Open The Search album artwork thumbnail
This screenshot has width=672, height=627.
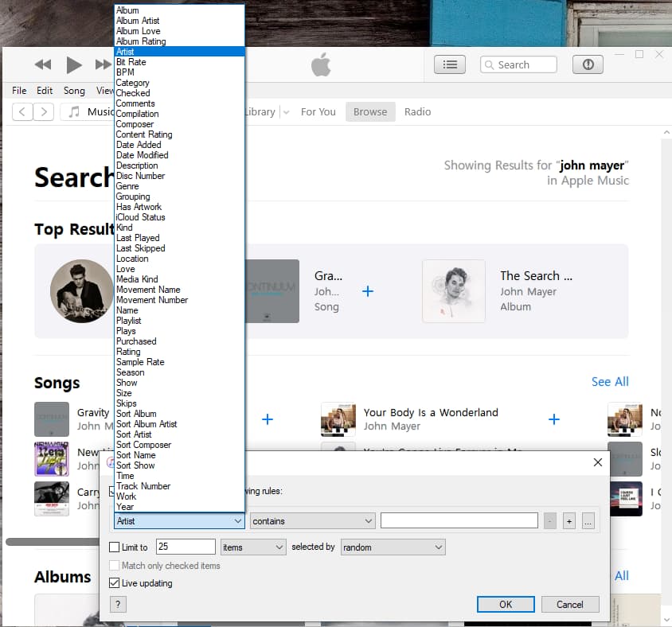tap(454, 290)
